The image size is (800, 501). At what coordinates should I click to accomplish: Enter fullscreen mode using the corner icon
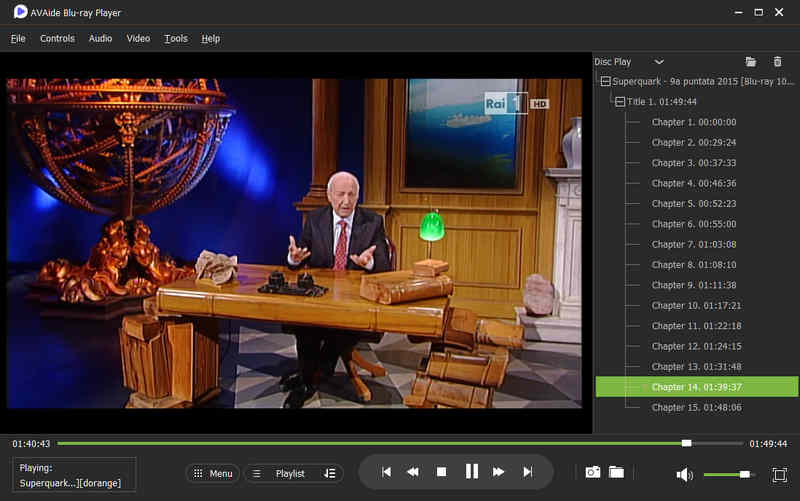point(780,475)
